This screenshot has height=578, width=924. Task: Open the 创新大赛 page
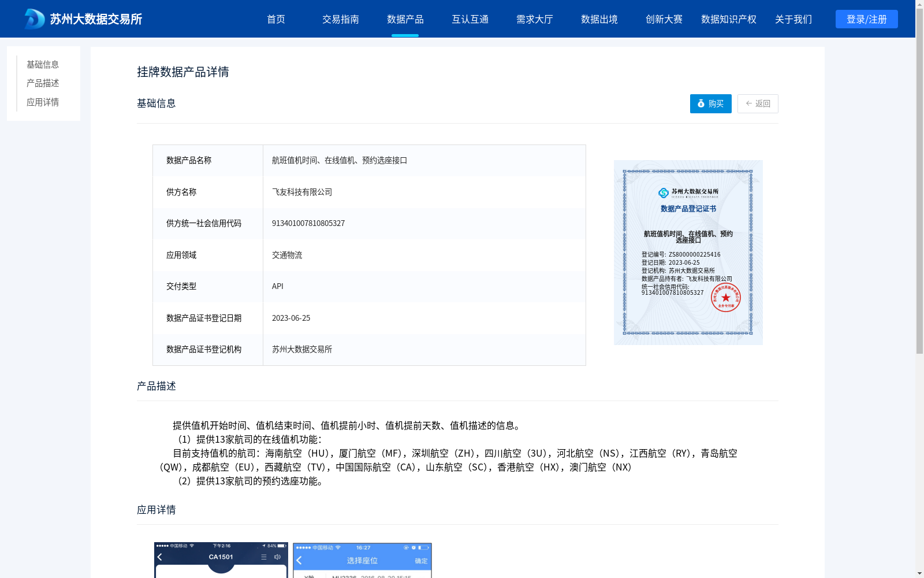(664, 18)
